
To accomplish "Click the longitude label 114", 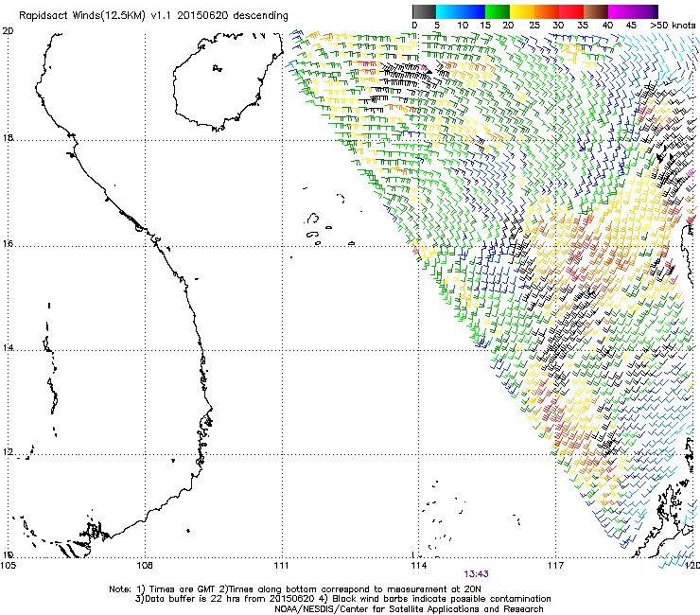I will [418, 566].
